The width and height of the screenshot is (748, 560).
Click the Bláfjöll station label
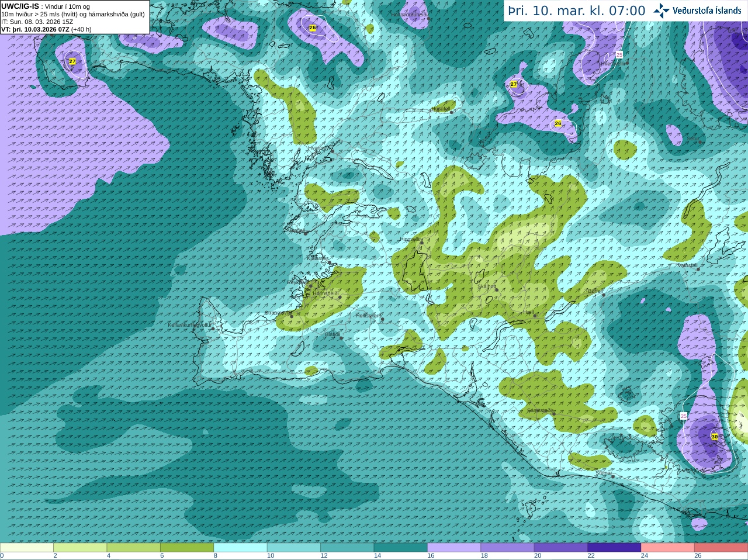[x=333, y=334]
